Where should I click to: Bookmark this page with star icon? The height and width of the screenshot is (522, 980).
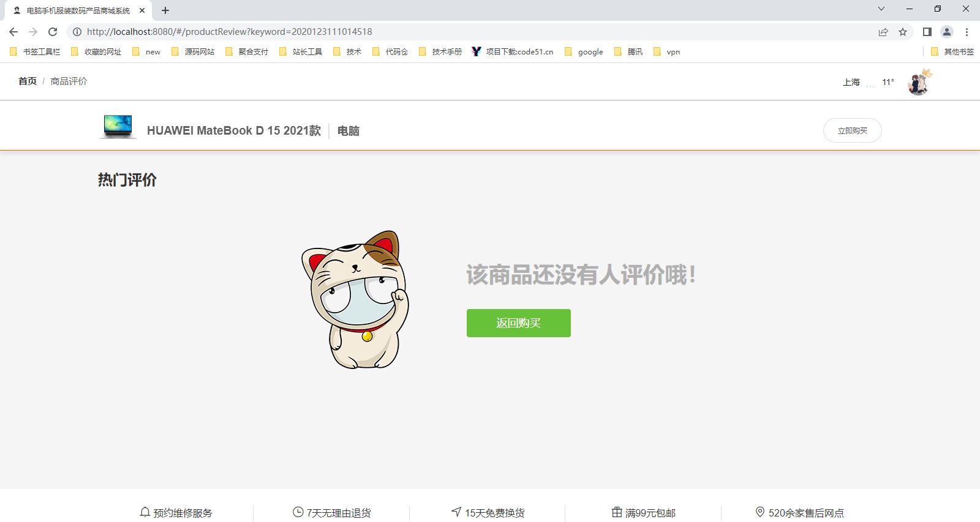903,32
